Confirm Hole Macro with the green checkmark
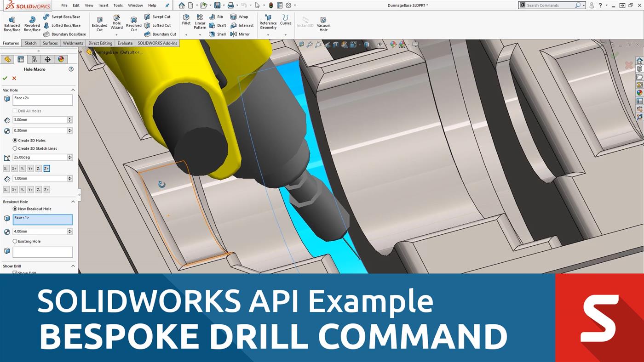This screenshot has width=644, height=362. [x=5, y=78]
